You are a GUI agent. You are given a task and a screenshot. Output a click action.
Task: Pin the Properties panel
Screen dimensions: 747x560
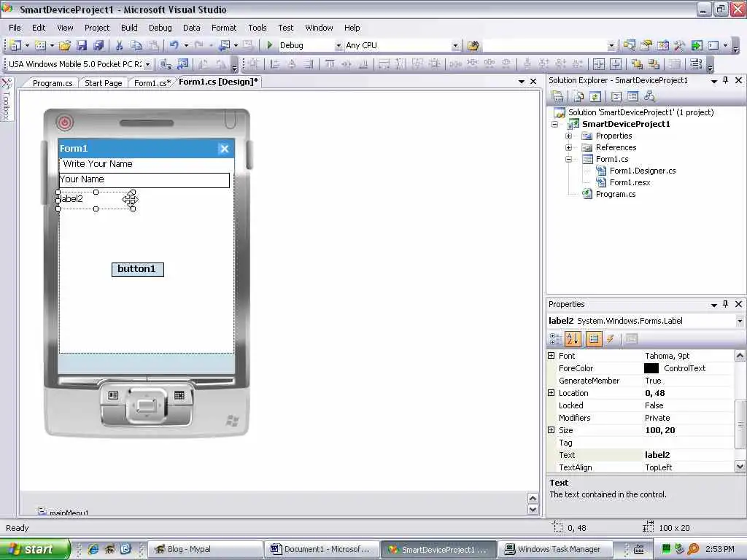coord(726,304)
